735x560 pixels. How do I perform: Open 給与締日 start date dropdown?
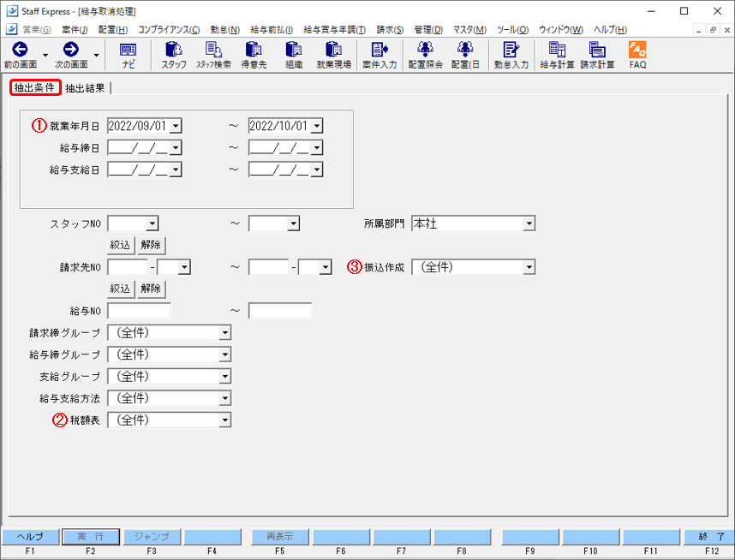(176, 148)
